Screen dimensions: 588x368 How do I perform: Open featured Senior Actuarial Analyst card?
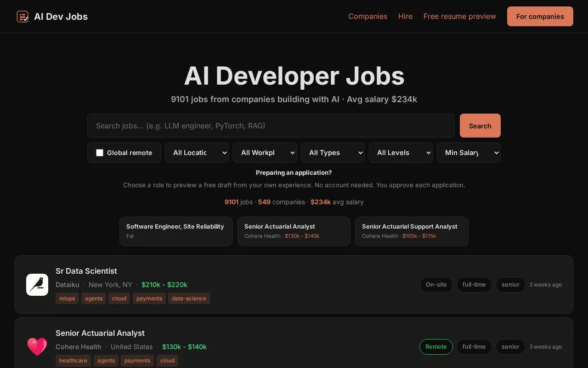click(294, 231)
